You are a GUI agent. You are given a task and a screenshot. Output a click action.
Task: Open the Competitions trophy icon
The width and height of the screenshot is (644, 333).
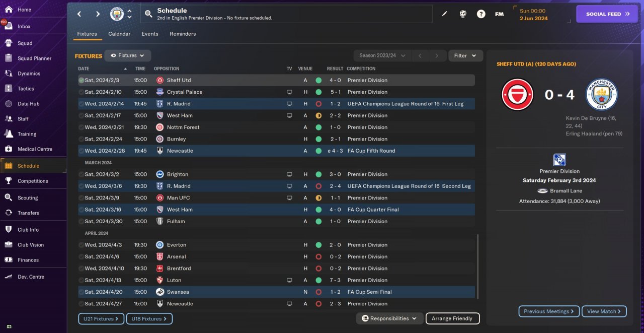point(8,181)
